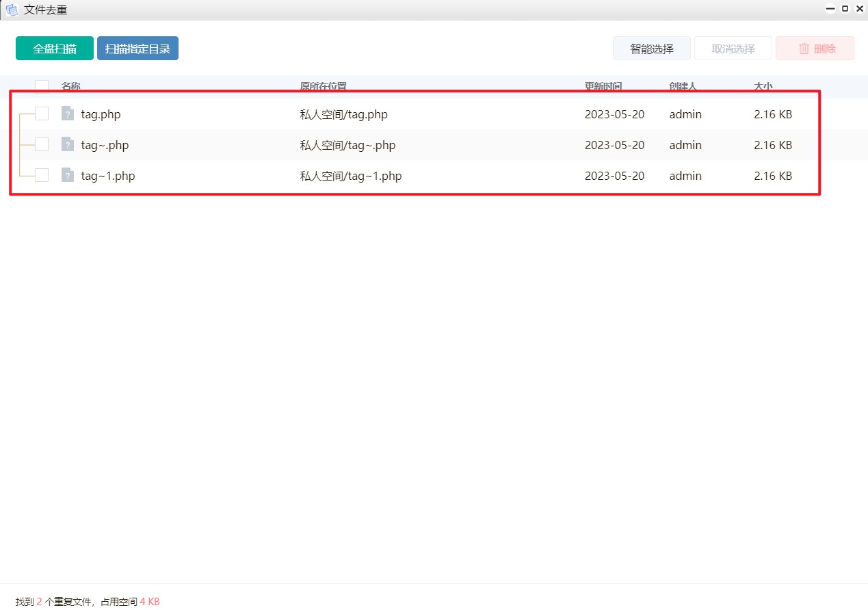Sort by the 更新时间 column header

(x=603, y=86)
